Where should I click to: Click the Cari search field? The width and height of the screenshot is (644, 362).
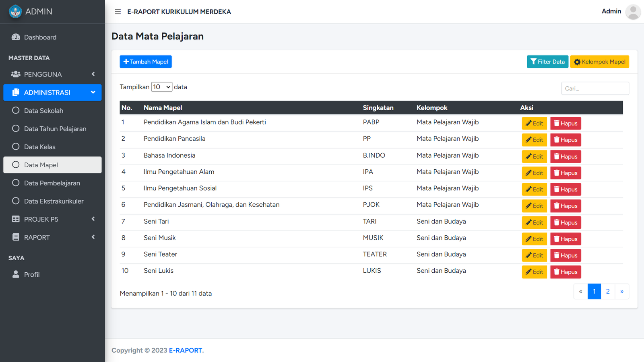coord(595,88)
